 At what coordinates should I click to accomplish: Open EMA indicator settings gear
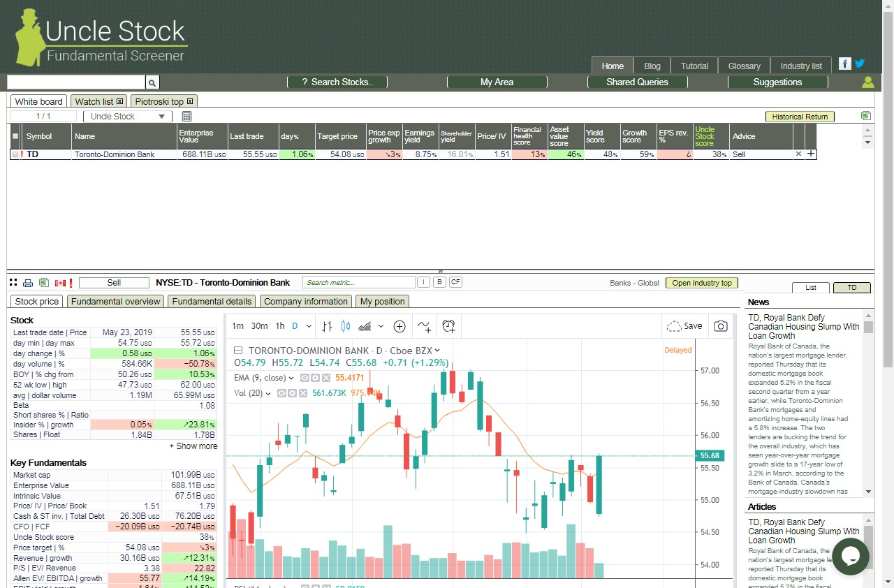(x=315, y=378)
